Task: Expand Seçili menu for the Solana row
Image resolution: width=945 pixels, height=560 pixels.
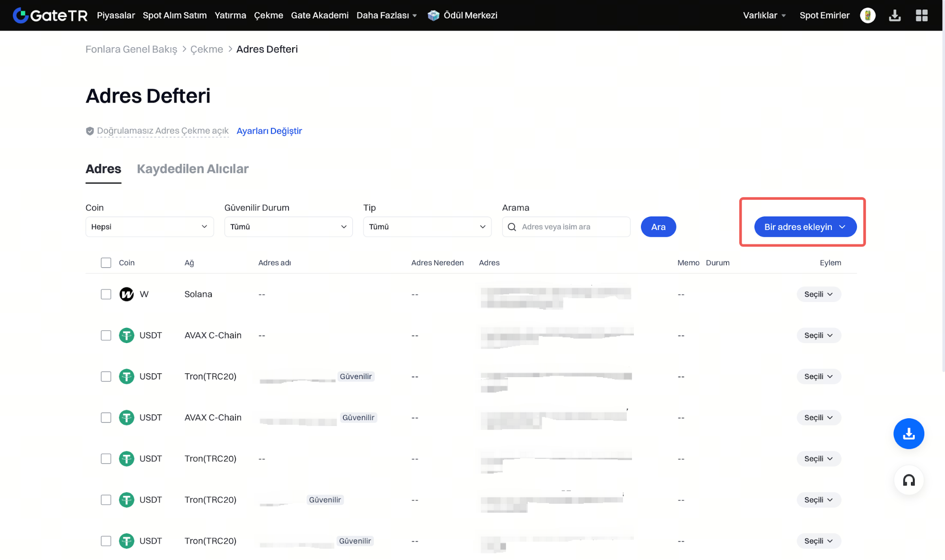Action: tap(818, 294)
